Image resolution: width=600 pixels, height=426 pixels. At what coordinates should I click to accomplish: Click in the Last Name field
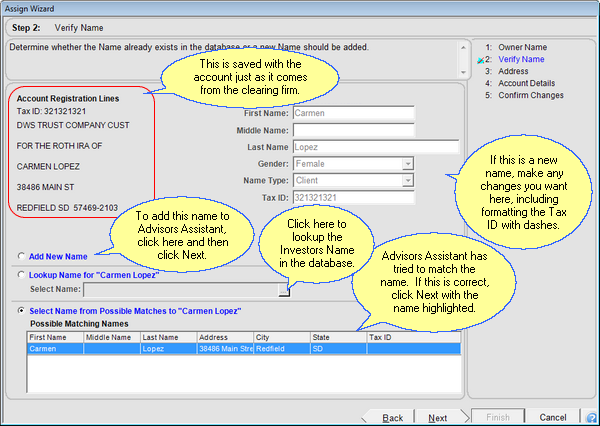[x=353, y=147]
